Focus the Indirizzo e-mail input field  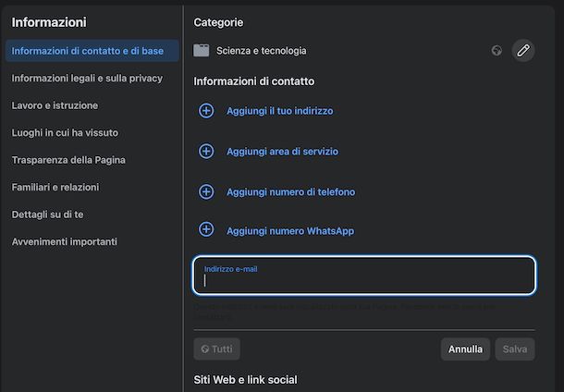364,279
